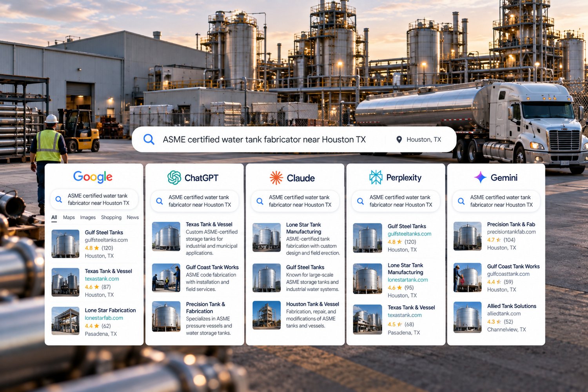The height and width of the screenshot is (392, 588).
Task: Open the Allied Tank Solutions result title
Action: click(x=512, y=306)
